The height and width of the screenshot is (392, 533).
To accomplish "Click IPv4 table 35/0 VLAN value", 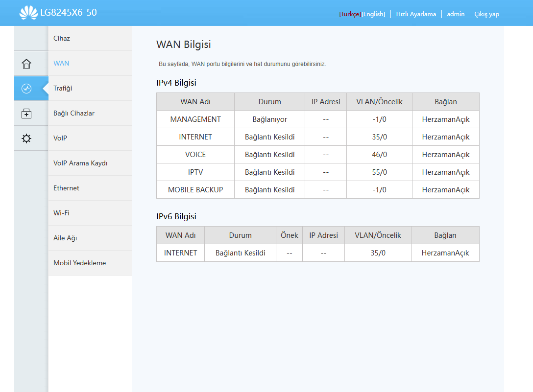I will coord(379,137).
